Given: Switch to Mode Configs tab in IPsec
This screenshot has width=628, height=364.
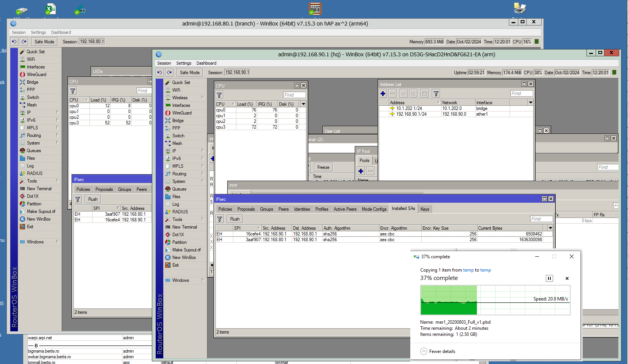Looking at the screenshot, I should click(x=374, y=209).
